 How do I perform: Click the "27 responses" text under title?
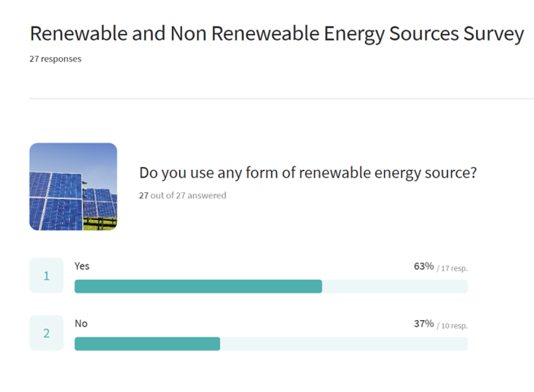55,59
